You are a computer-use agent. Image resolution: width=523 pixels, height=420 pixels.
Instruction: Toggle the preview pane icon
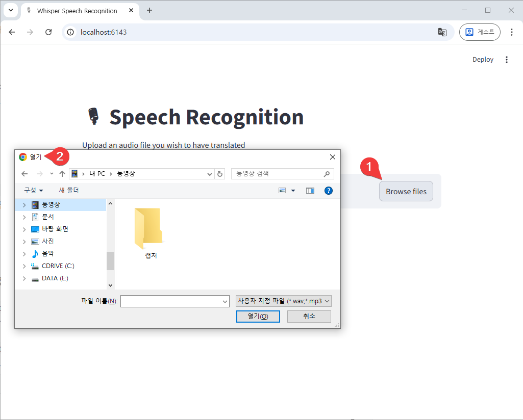pyautogui.click(x=310, y=191)
